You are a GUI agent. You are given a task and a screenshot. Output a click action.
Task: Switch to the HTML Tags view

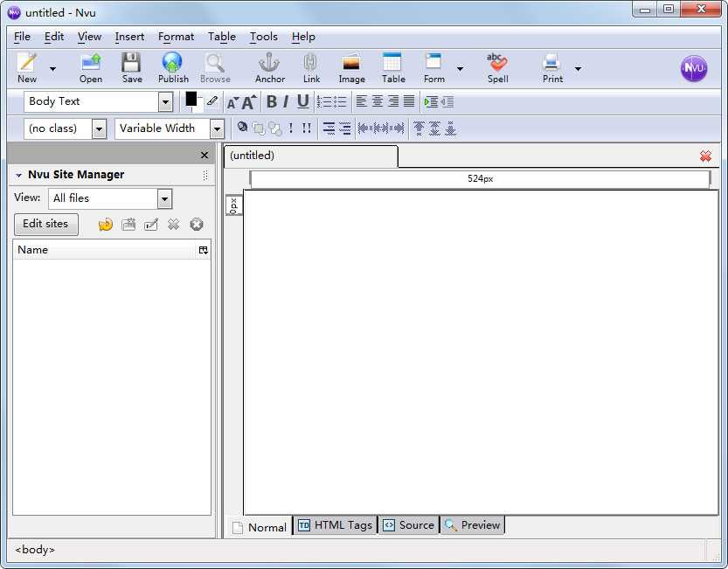(x=336, y=525)
